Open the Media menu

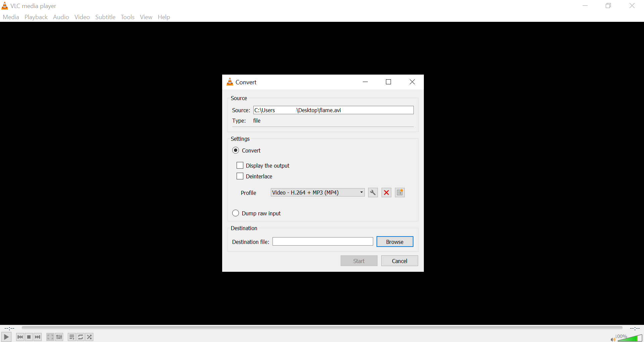(11, 17)
